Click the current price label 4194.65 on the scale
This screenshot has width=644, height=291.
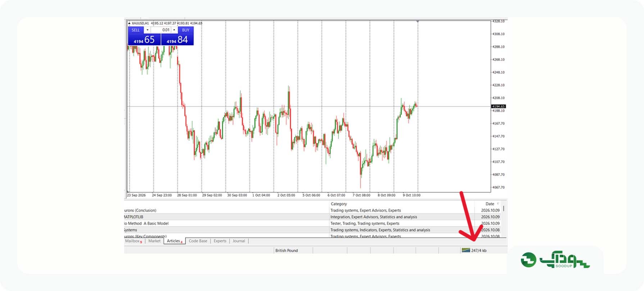(499, 107)
